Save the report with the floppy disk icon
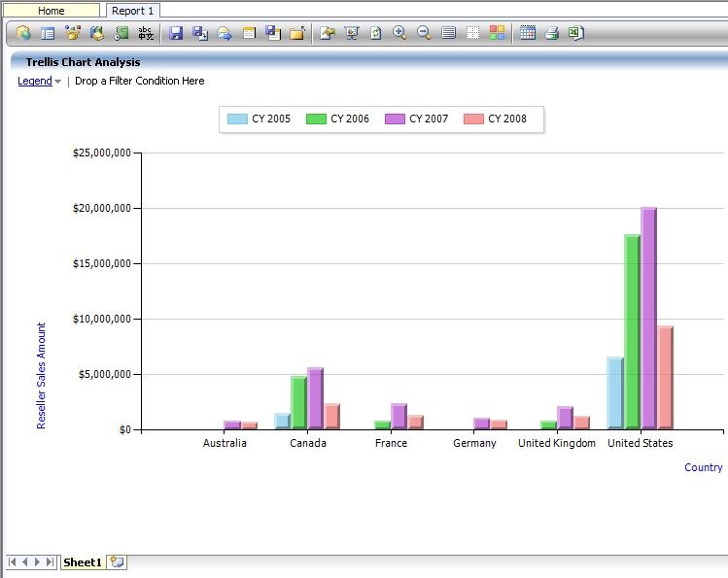728x578 pixels. [176, 33]
